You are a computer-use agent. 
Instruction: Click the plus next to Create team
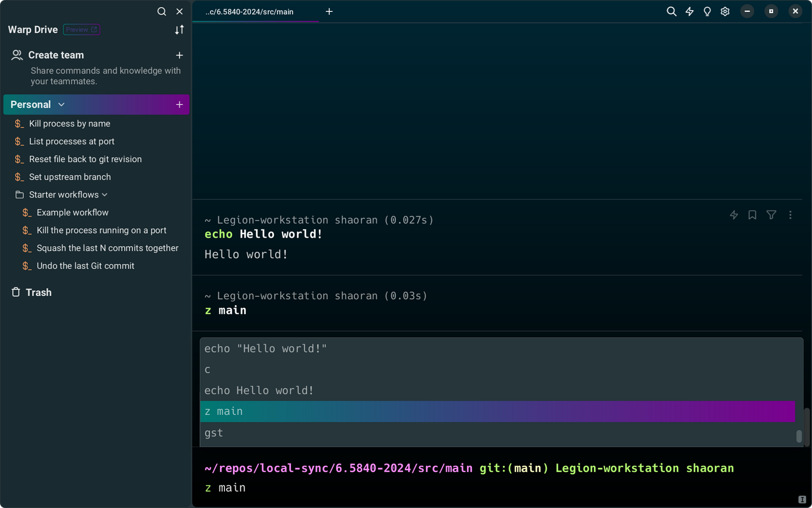point(179,55)
